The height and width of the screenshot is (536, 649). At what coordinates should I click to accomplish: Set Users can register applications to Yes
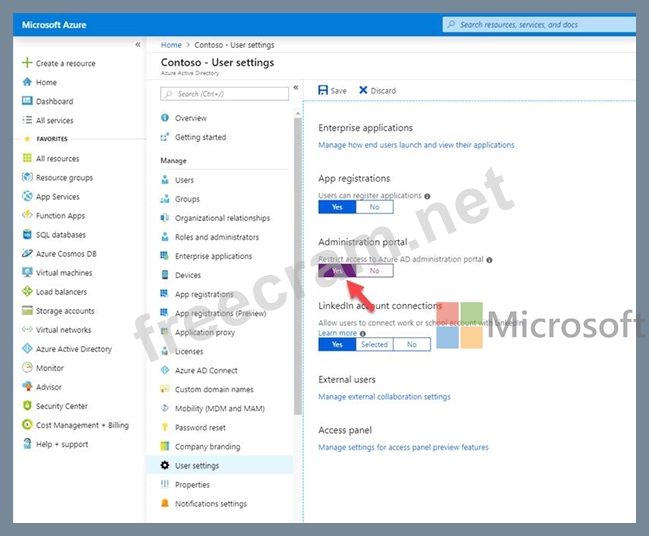click(x=337, y=207)
